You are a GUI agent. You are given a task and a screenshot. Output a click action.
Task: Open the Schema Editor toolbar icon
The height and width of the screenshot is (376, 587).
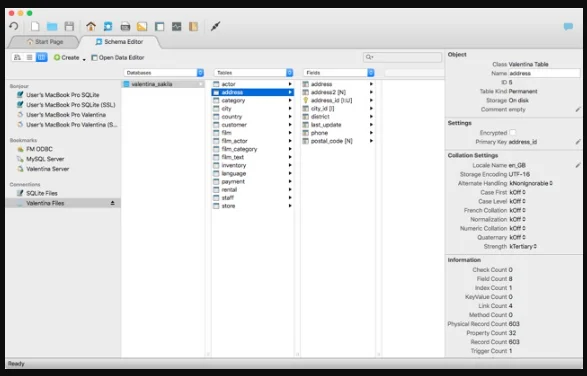click(108, 26)
